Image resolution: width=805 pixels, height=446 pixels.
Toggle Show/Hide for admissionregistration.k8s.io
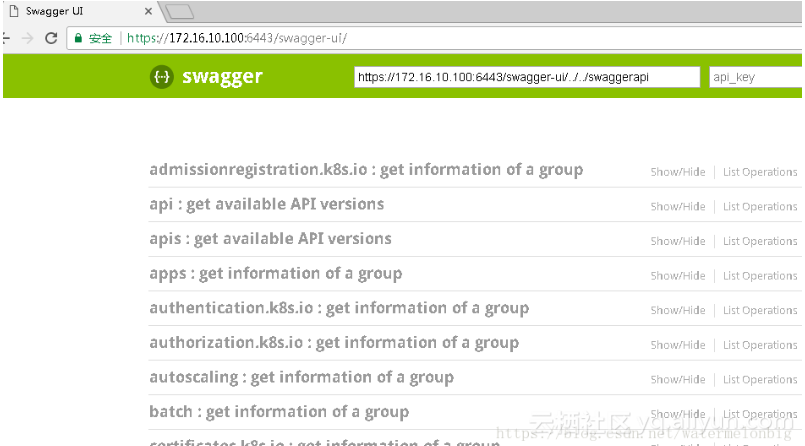click(678, 172)
